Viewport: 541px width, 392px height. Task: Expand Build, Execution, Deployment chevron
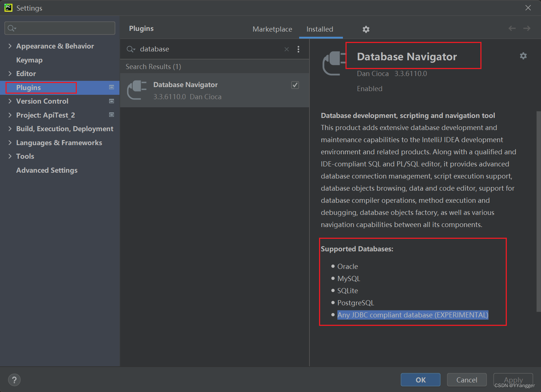(x=10, y=129)
